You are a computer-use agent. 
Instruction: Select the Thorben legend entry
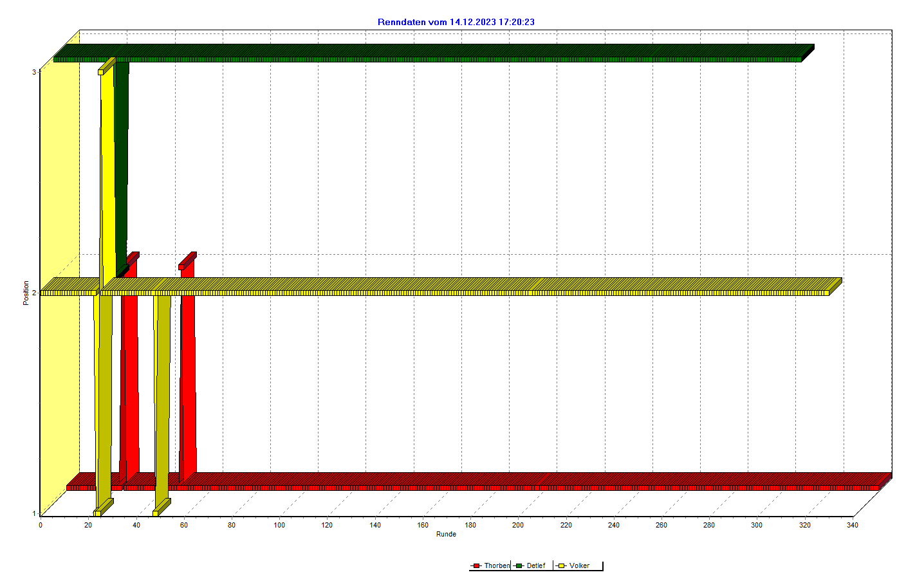[491, 565]
